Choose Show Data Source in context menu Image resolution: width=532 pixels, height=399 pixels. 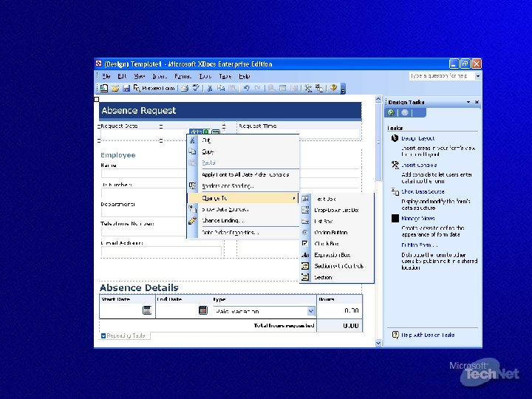click(243, 209)
